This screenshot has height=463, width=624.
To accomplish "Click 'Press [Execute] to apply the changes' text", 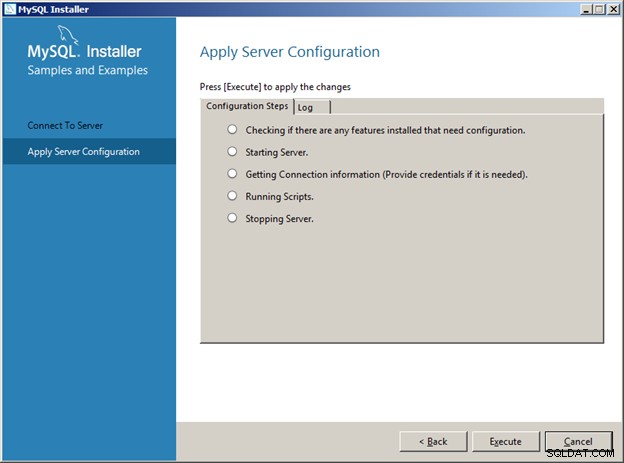I will coord(275,87).
